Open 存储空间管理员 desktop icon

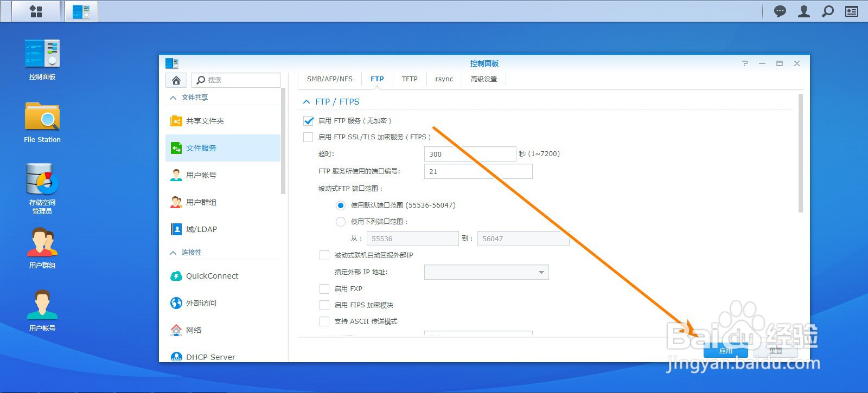(x=42, y=189)
